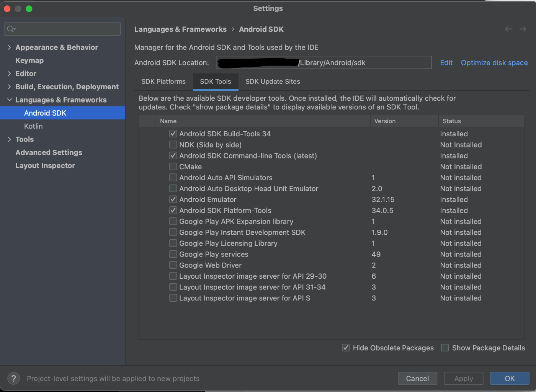Toggle Android SDK Platform-Tools checkbox
Image resolution: width=536 pixels, height=392 pixels.
[173, 210]
